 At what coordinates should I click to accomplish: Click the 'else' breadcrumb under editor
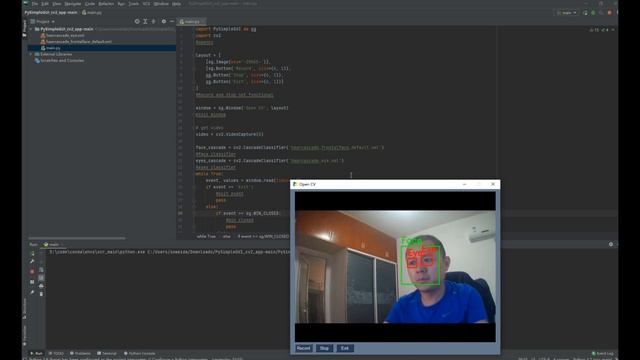[227, 236]
